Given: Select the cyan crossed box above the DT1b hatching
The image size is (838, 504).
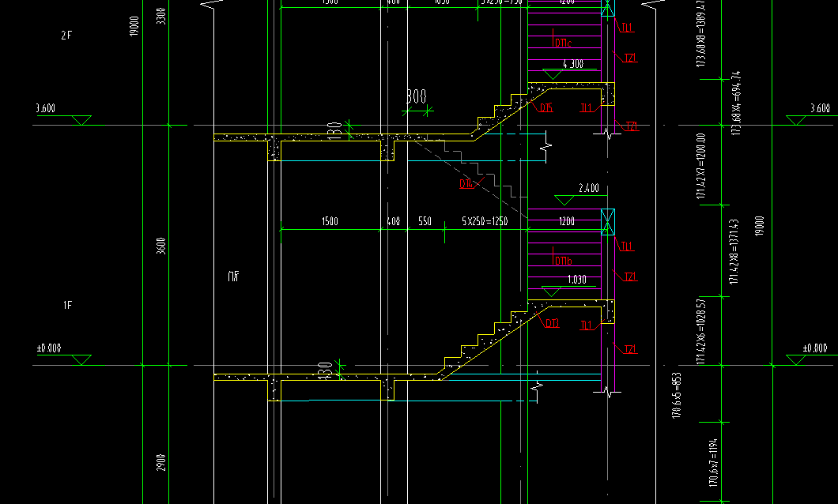Looking at the screenshot, I should point(608,221).
